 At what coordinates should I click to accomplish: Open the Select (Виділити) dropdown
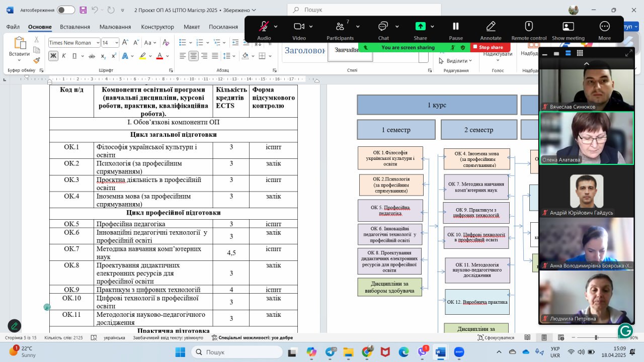[x=455, y=61]
